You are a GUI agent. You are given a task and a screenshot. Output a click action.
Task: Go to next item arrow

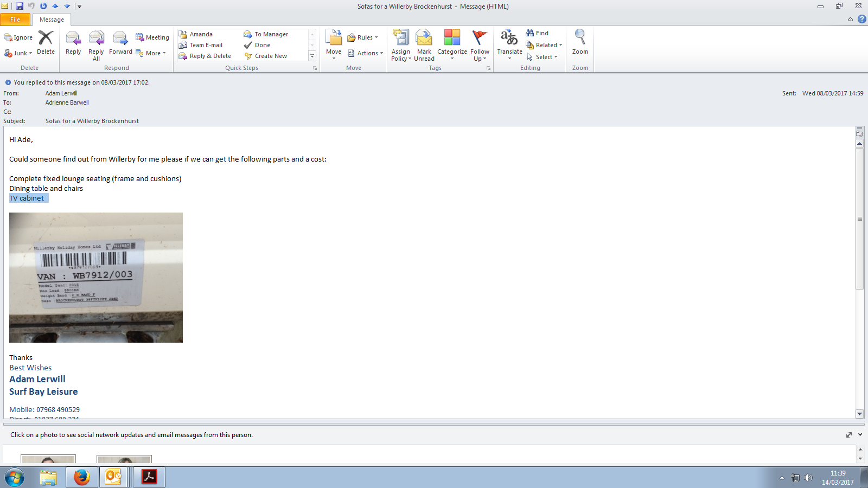coord(67,6)
